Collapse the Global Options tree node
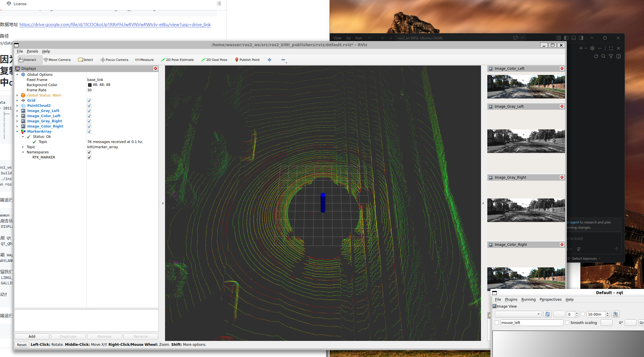Viewport: 644px width, 357px height. pos(17,75)
